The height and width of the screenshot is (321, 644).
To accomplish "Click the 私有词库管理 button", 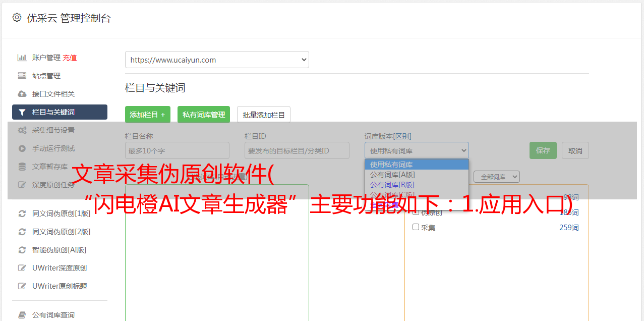I will click(204, 115).
